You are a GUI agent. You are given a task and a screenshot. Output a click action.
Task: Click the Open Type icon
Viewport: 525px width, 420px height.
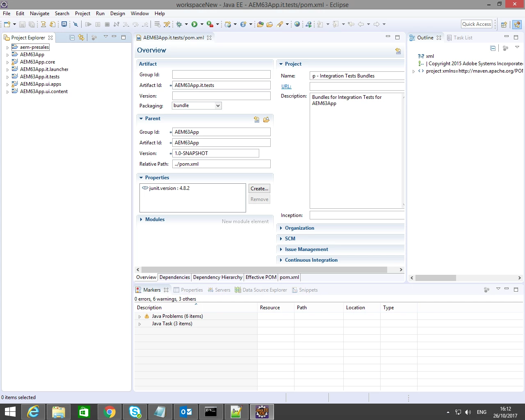click(260, 24)
